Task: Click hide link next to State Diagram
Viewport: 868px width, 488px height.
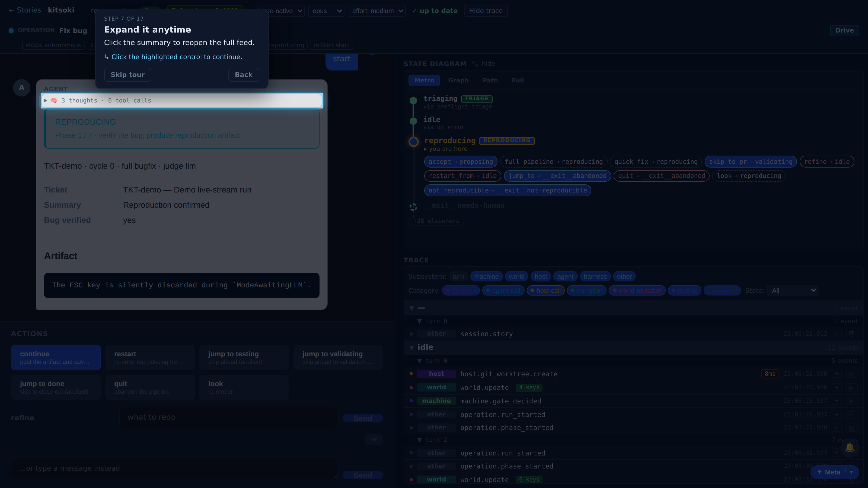Action: tap(488, 64)
